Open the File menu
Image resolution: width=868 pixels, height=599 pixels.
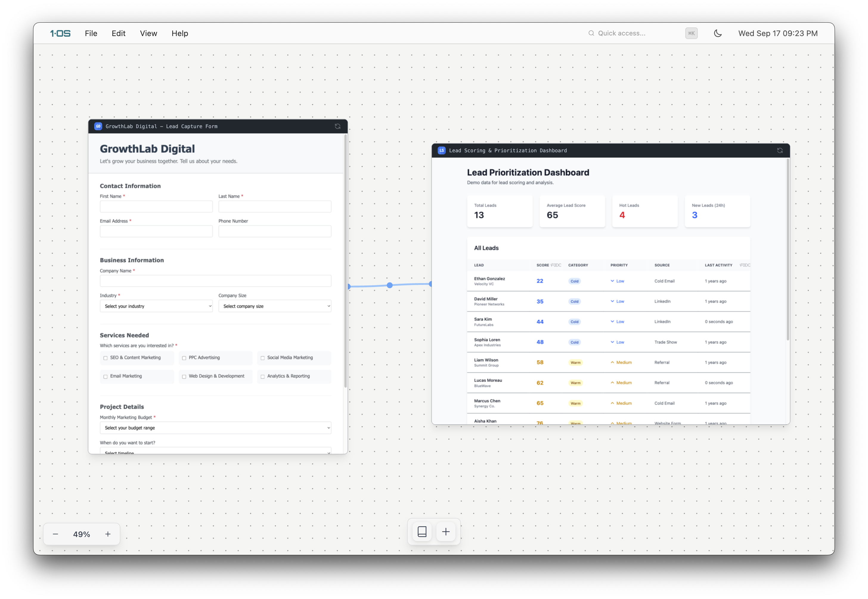click(x=91, y=33)
